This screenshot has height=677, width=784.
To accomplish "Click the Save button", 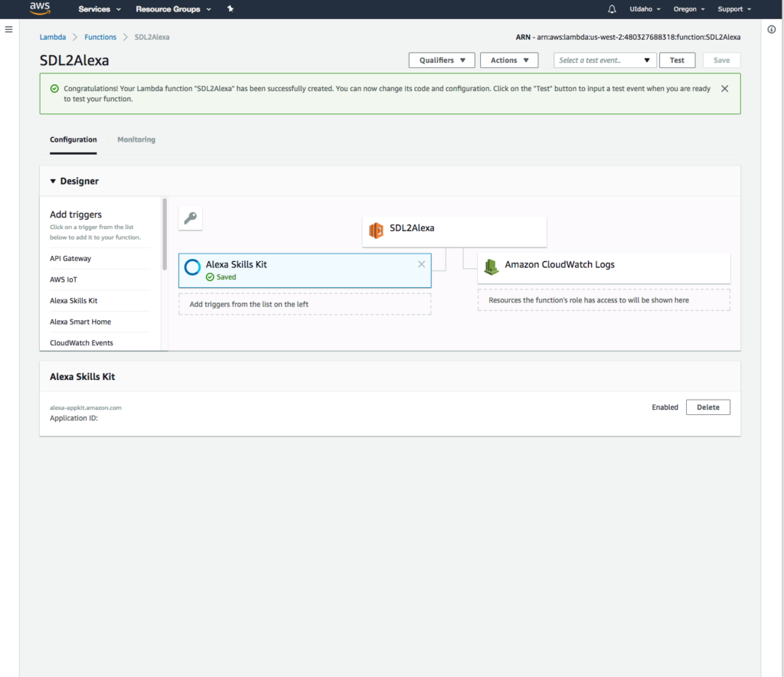I will click(721, 60).
